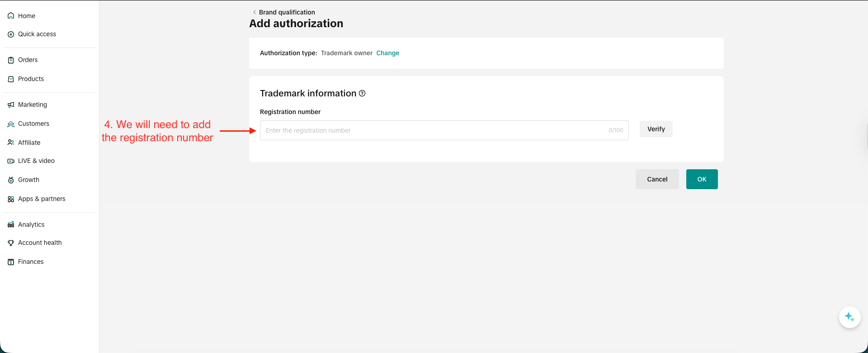The height and width of the screenshot is (353, 868).
Task: Click the Analytics bar chart icon
Action: [11, 224]
